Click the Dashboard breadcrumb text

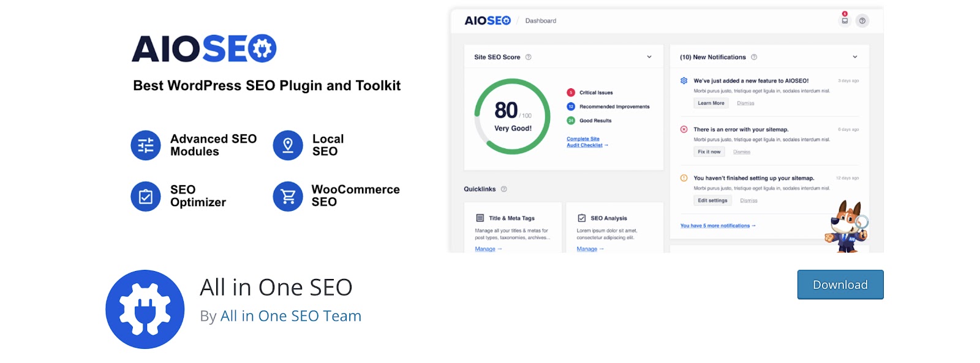coord(541,21)
